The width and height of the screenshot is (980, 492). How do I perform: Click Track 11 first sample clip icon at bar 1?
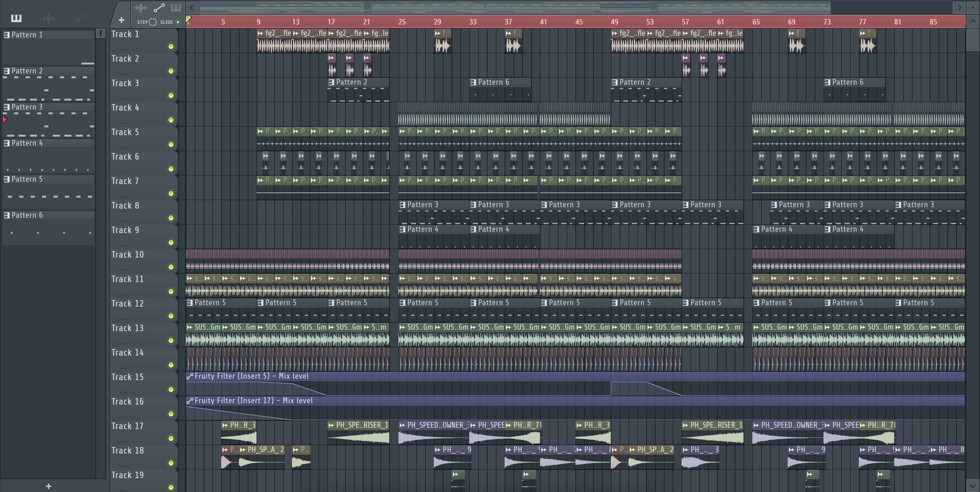(190, 279)
